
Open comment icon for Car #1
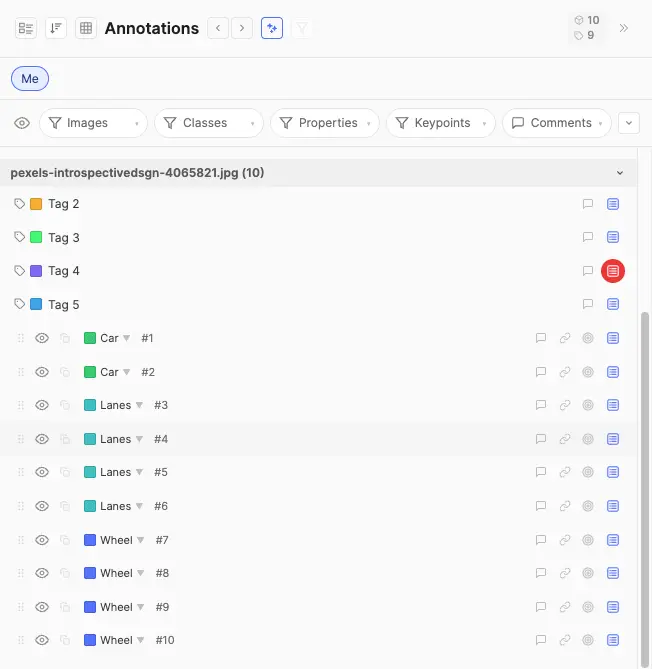click(x=541, y=338)
